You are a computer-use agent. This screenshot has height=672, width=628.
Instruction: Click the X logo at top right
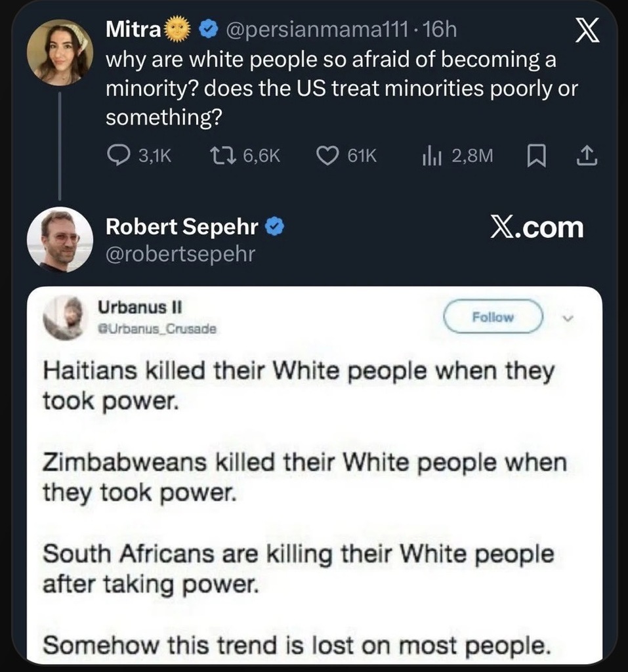(586, 33)
